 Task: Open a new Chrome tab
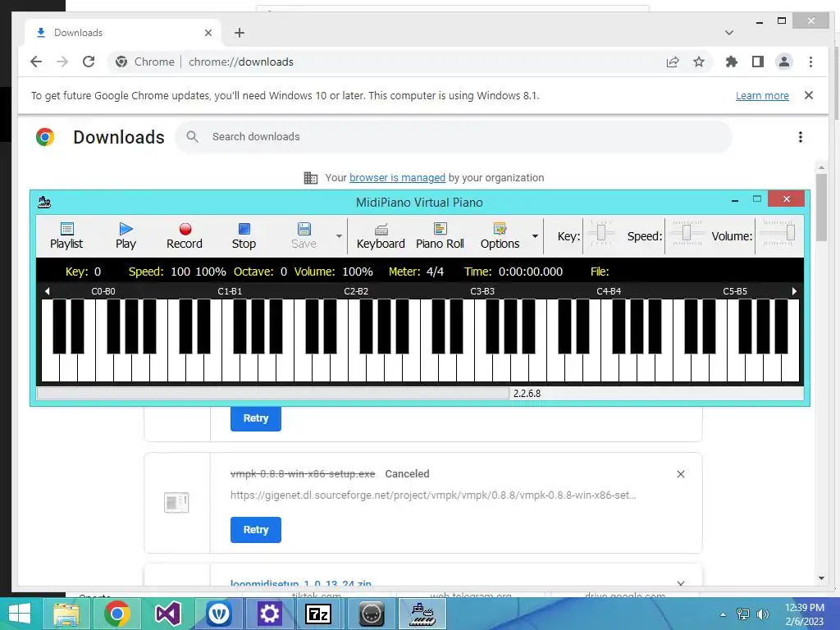tap(240, 33)
